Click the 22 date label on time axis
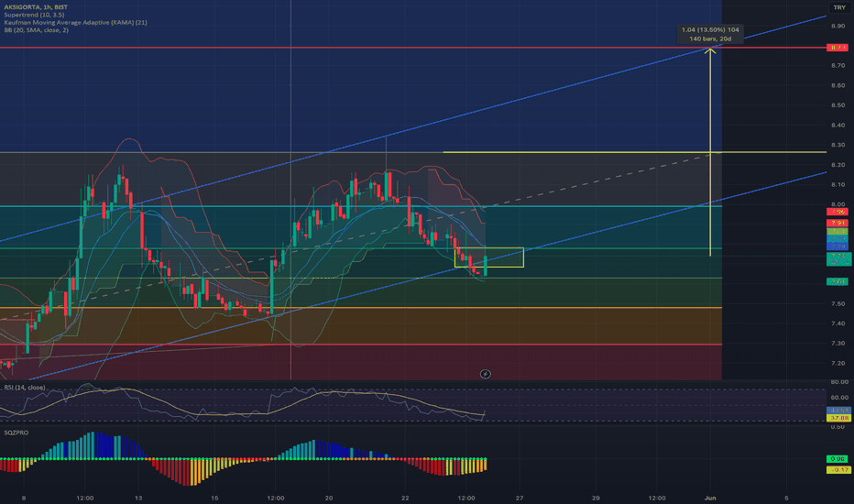854x504 pixels. (x=405, y=498)
